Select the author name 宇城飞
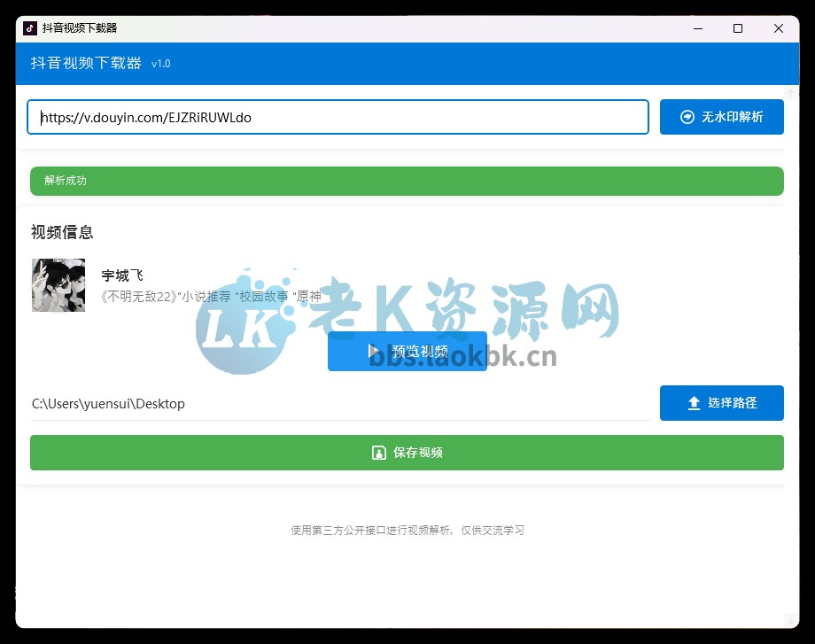This screenshot has height=644, width=815. point(122,275)
